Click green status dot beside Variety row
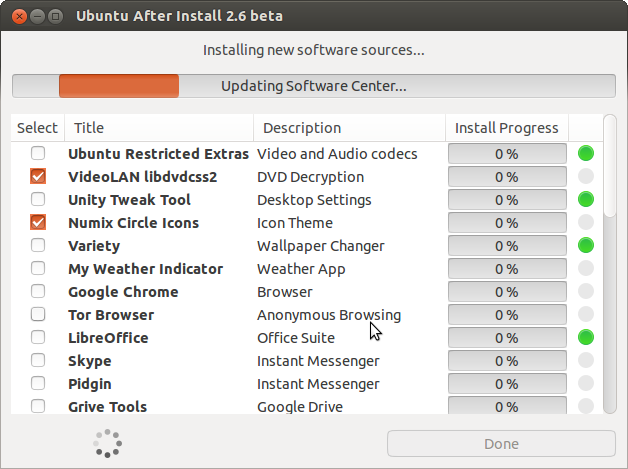 point(586,246)
